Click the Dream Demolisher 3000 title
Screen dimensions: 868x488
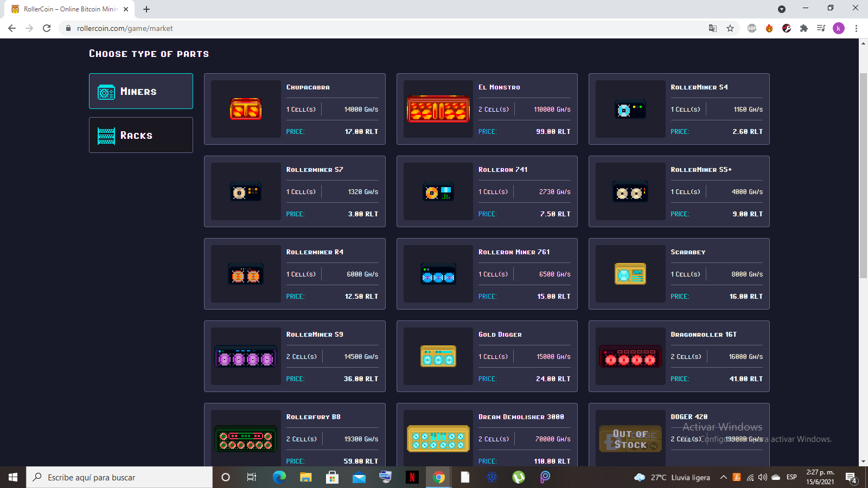521,417
